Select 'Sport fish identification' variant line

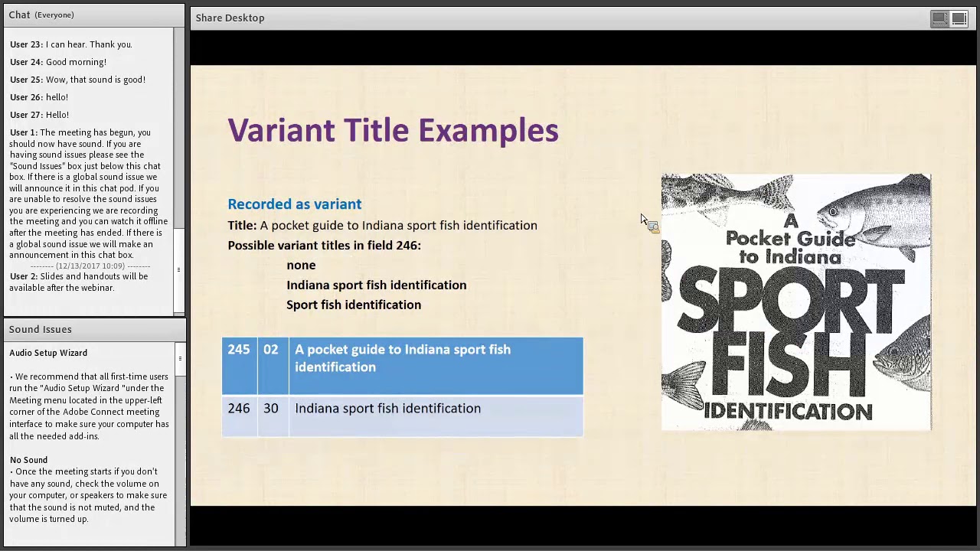click(x=354, y=305)
